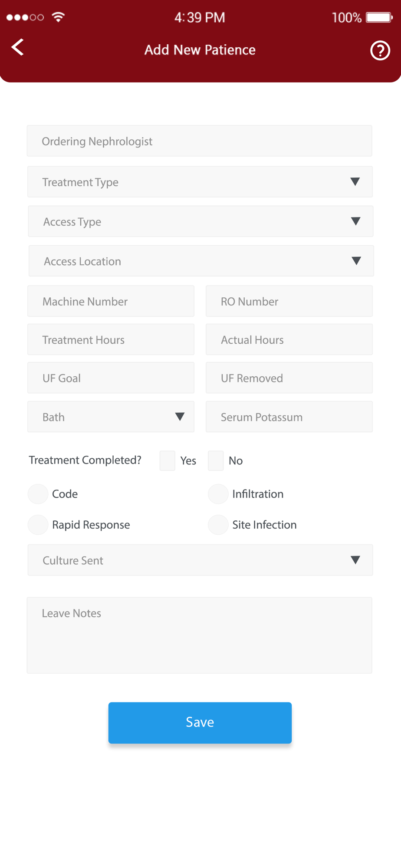Check the No box for Treatment Completed
Image resolution: width=401 pixels, height=868 pixels.
click(x=216, y=460)
